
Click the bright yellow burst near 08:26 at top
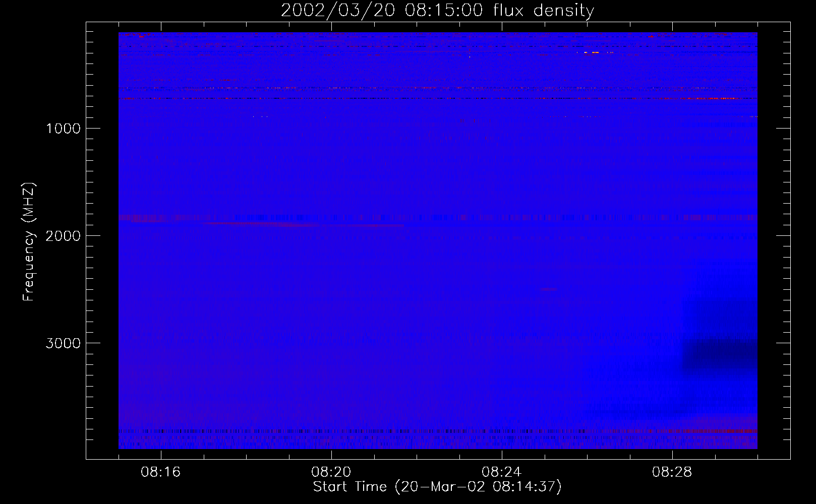click(595, 52)
